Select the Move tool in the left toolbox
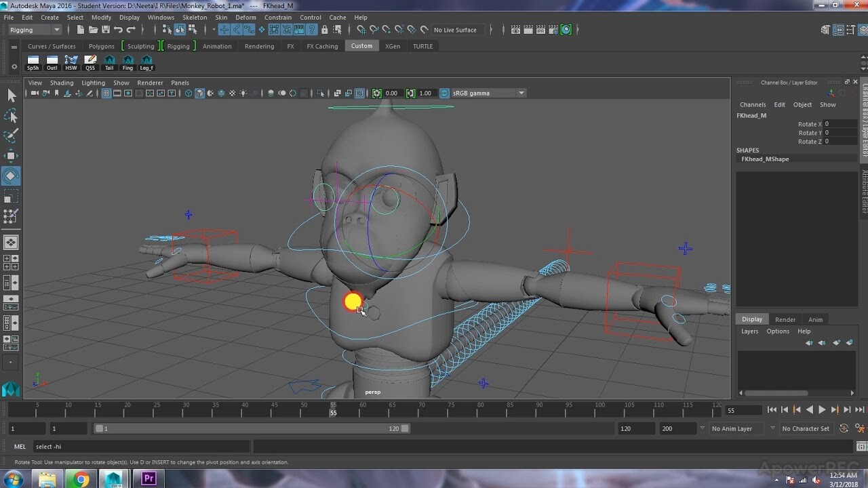The width and height of the screenshot is (868, 488). [x=12, y=155]
